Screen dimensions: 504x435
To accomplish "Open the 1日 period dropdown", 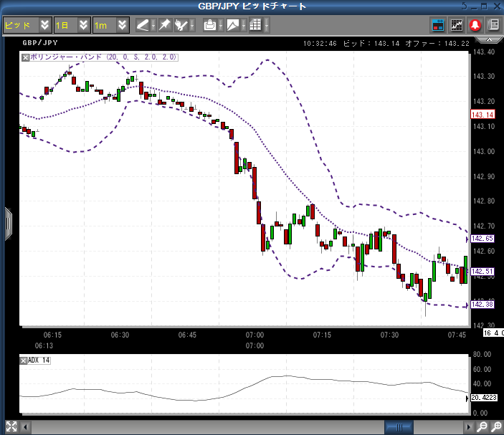I will [84, 25].
